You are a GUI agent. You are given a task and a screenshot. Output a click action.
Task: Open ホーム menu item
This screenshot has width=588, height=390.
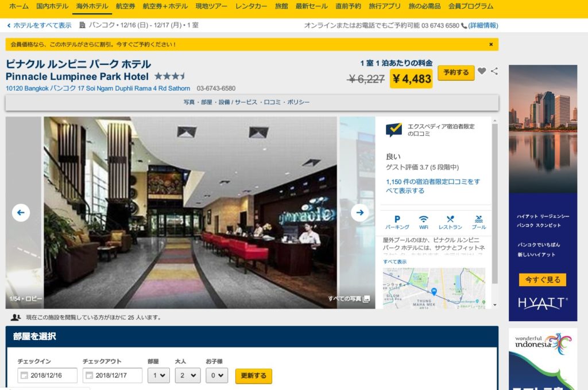pyautogui.click(x=19, y=6)
